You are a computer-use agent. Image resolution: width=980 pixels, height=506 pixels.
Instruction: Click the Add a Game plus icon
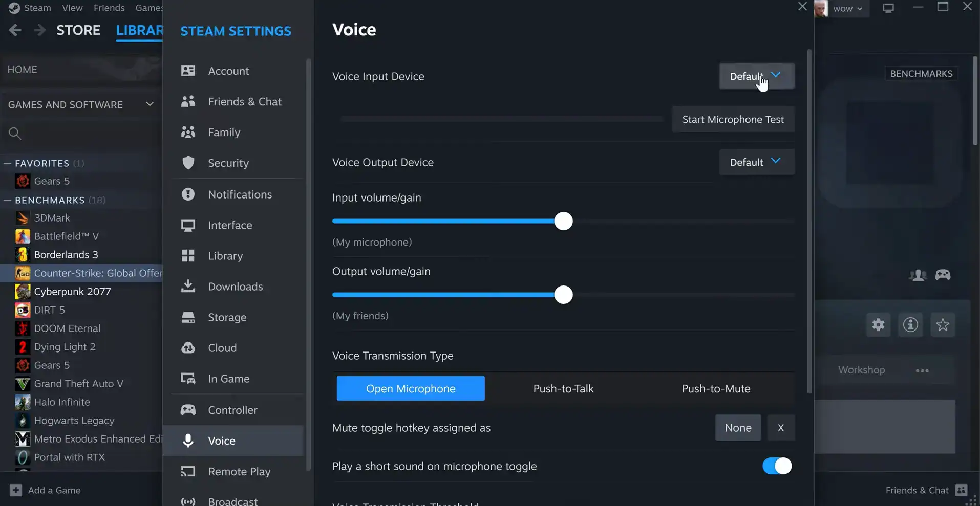[16, 490]
